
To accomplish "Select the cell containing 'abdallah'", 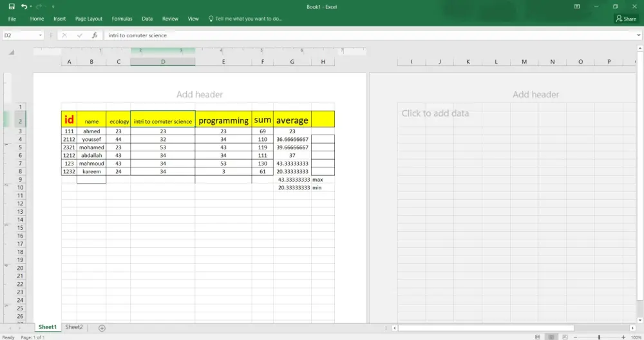I will 91,155.
